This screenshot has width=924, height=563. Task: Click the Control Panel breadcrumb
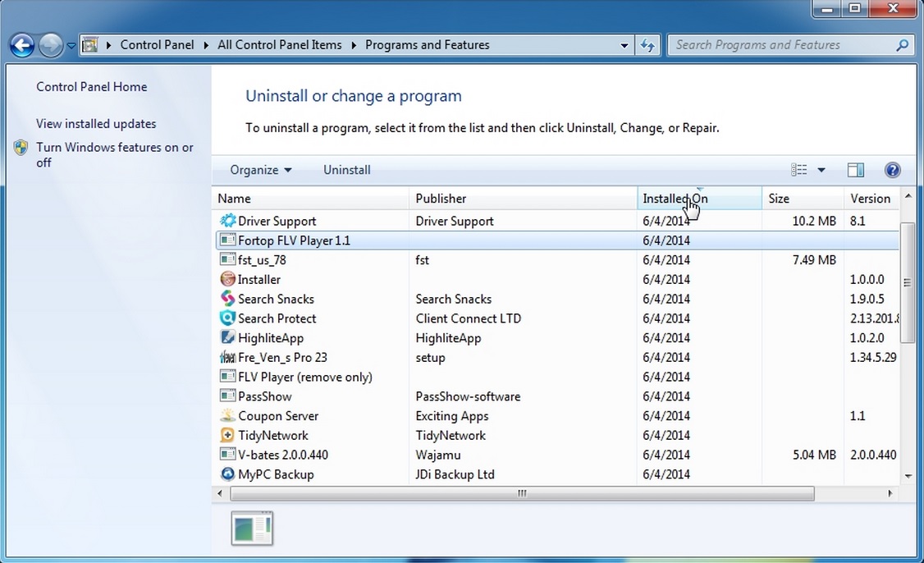[x=157, y=45]
